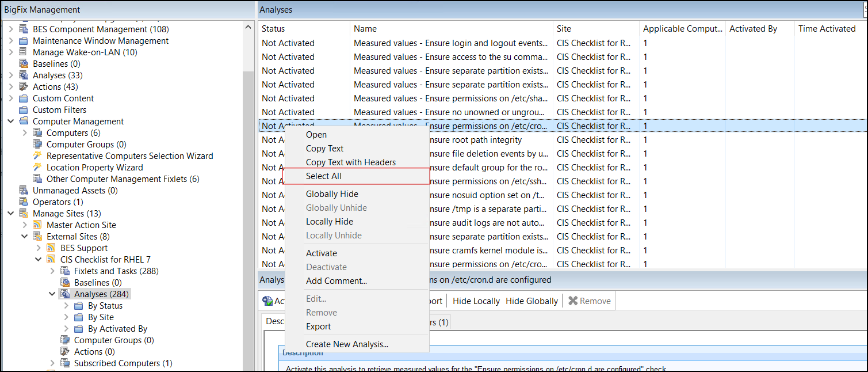868x372 pixels.
Task: Click the Custom Content folder icon
Action: pos(24,98)
